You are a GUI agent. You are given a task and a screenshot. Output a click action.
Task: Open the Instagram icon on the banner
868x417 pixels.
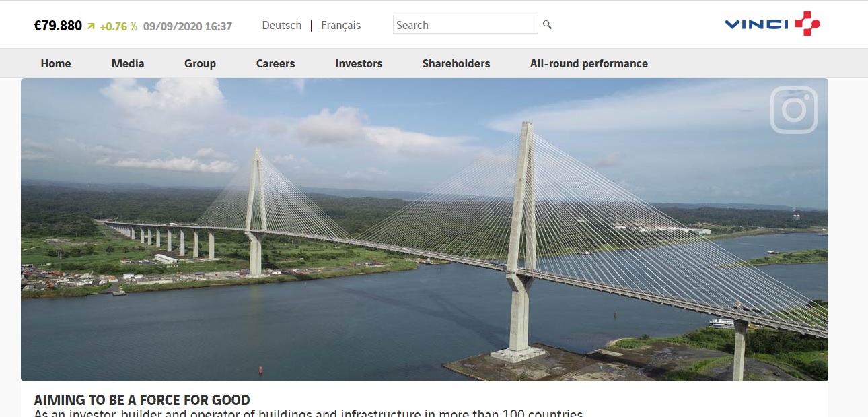point(794,110)
